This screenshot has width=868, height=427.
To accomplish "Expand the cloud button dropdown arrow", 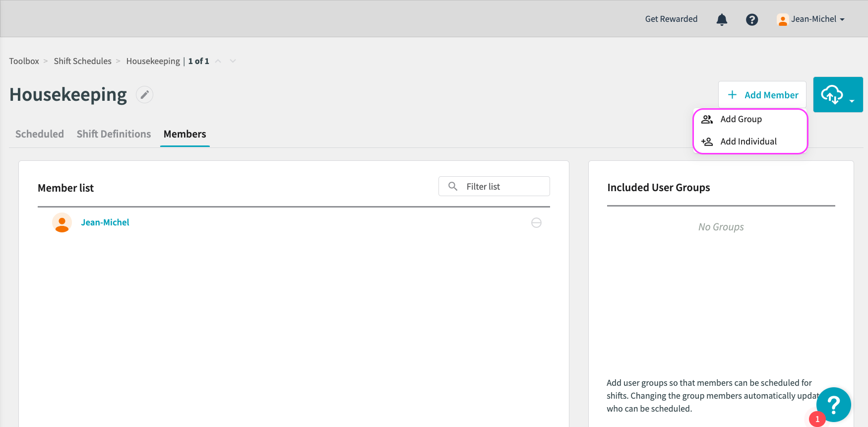I will click(852, 101).
